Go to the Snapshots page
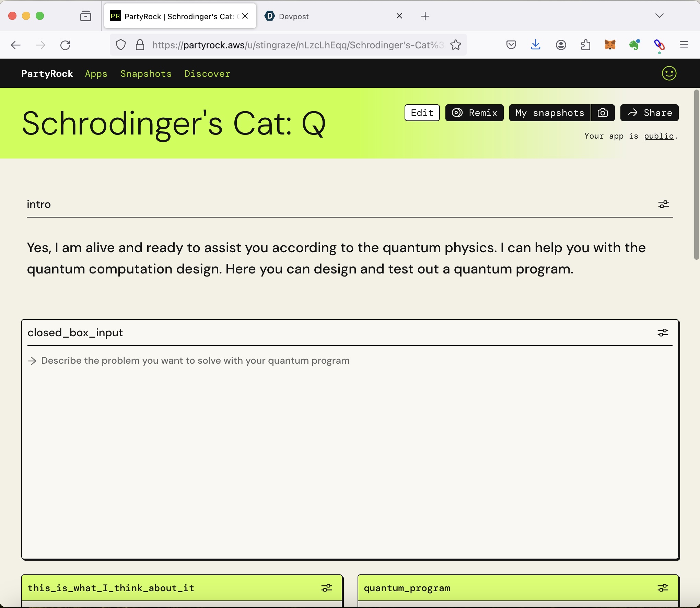Image resolution: width=700 pixels, height=608 pixels. point(146,74)
